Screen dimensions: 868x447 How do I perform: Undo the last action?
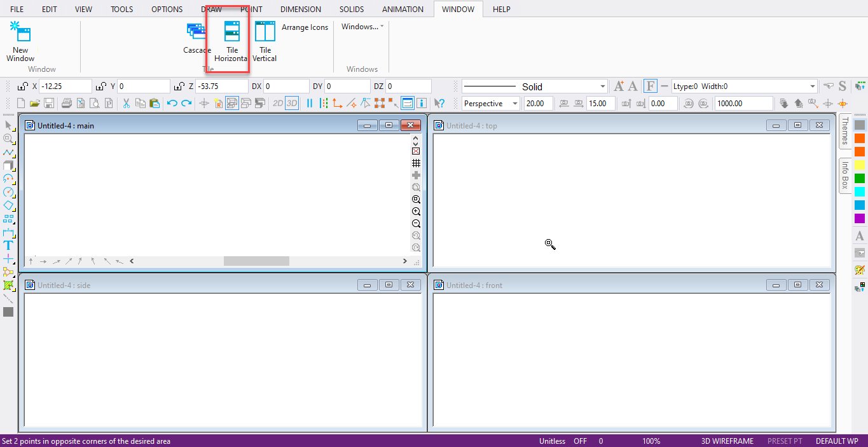[172, 103]
